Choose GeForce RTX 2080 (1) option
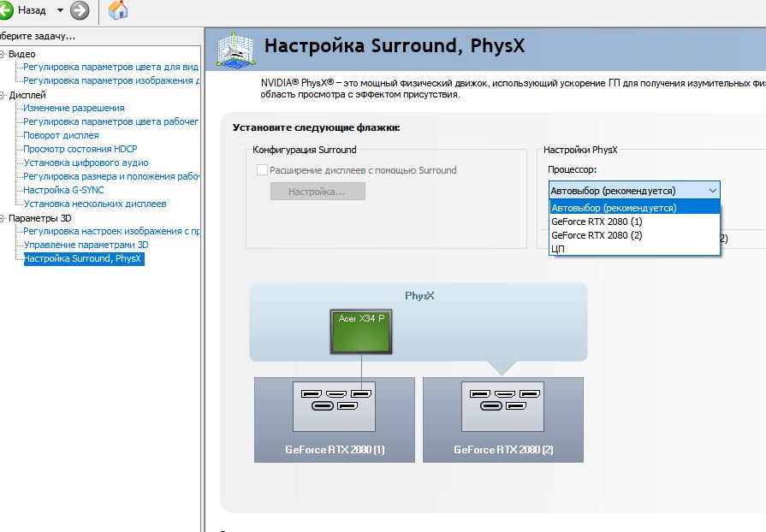The image size is (766, 532). [x=634, y=222]
